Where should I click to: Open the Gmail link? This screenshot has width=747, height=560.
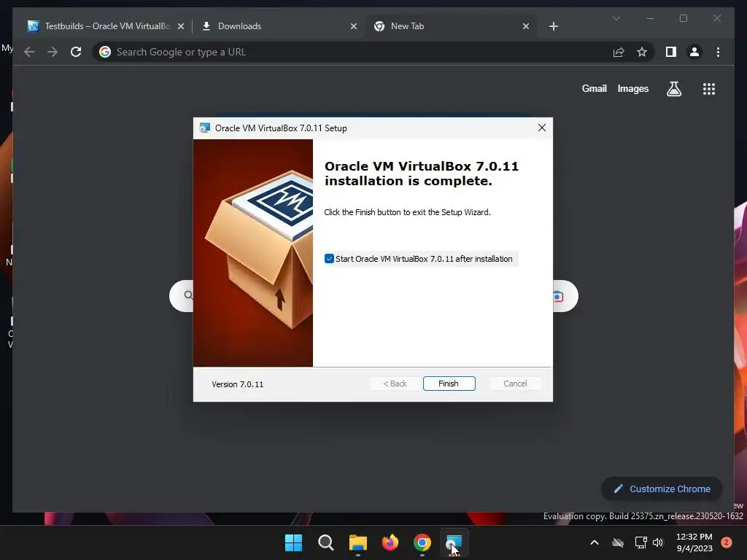(594, 88)
